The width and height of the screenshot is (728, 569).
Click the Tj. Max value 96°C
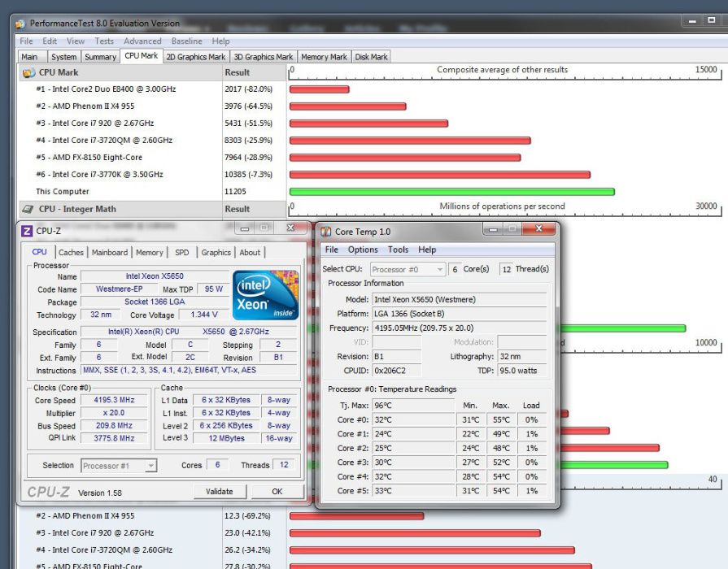point(413,405)
